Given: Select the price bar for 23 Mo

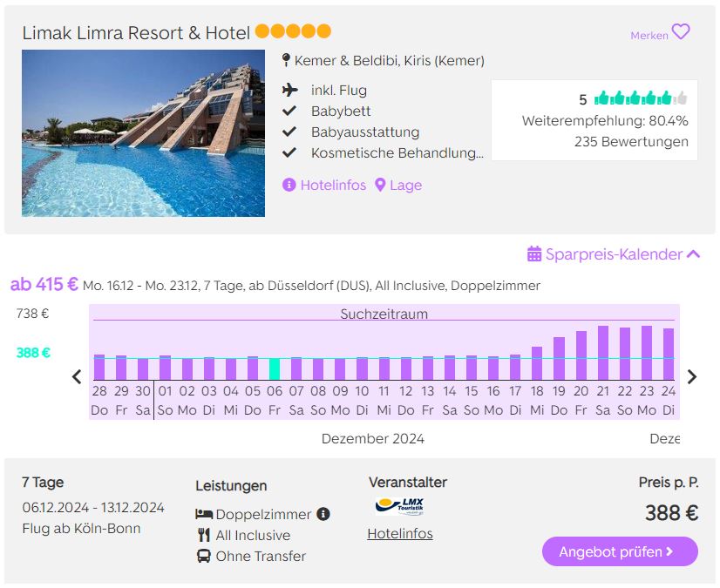Looking at the screenshot, I should click(x=647, y=353).
